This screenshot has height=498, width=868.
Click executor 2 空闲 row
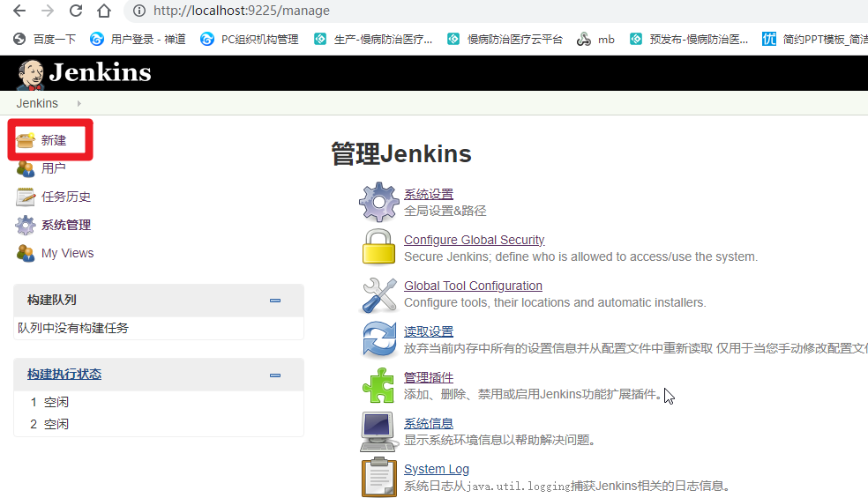(158, 425)
